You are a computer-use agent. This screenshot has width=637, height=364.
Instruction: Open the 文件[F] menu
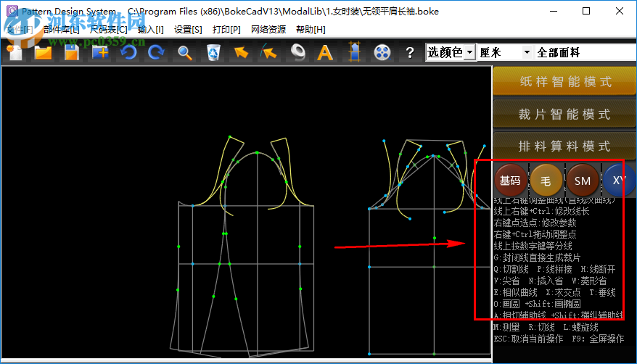pos(20,30)
